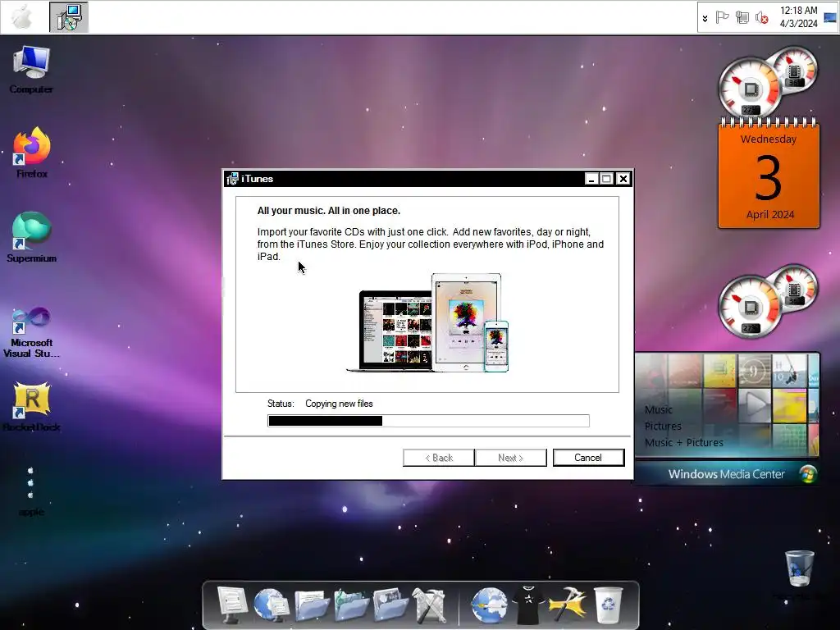
Task: Click the iTunes devices promo image
Action: point(427,323)
